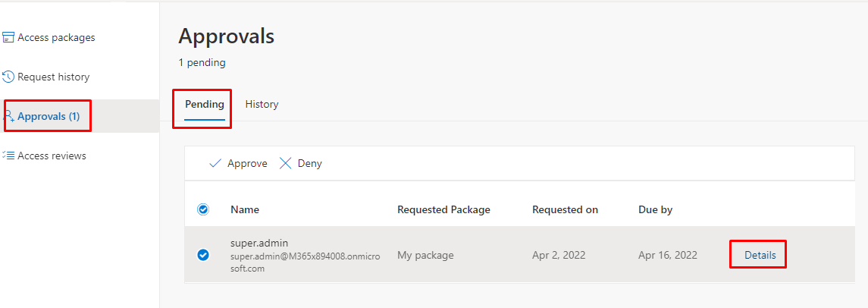Screen dimensions: 868x308
Task: Switch to the History tab
Action: [x=262, y=105]
